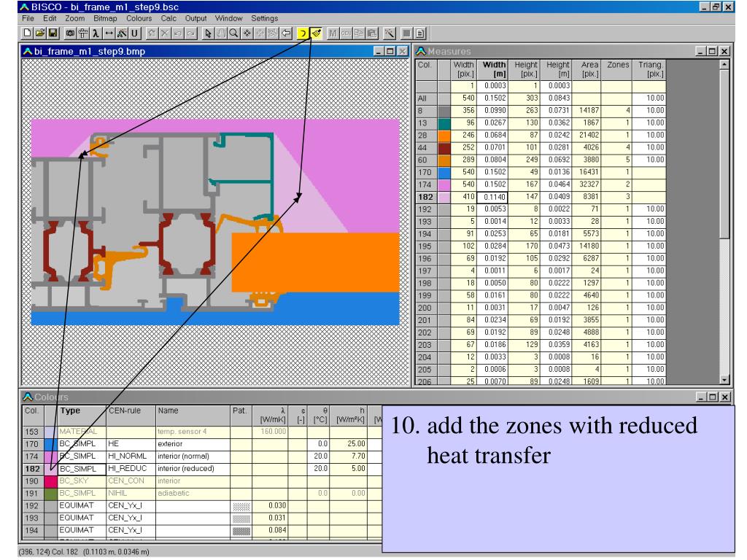Open the Calc menu
Image resolution: width=747 pixels, height=560 pixels.
(169, 18)
